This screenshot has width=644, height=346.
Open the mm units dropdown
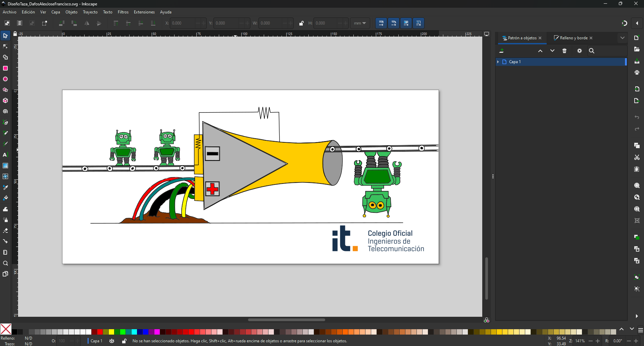click(x=360, y=23)
